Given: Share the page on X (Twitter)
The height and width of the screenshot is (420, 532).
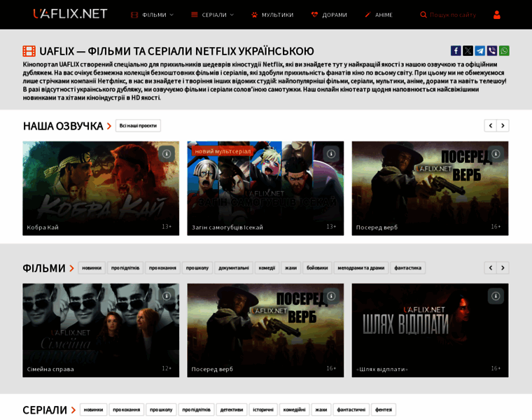Looking at the screenshot, I should [x=468, y=51].
